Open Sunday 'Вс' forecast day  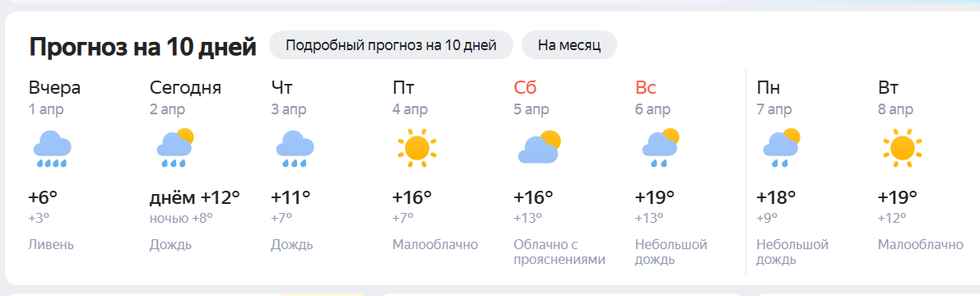[x=646, y=87]
